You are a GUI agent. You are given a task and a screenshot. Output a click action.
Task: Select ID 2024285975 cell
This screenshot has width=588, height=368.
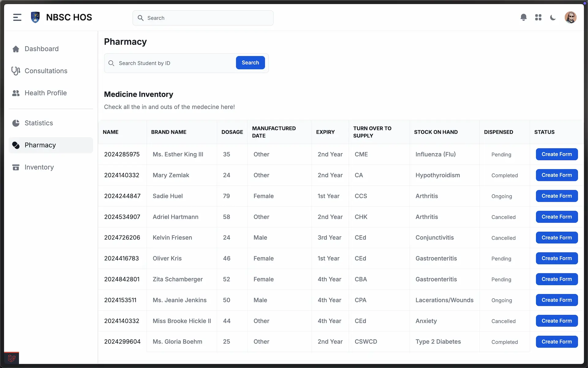coord(122,154)
